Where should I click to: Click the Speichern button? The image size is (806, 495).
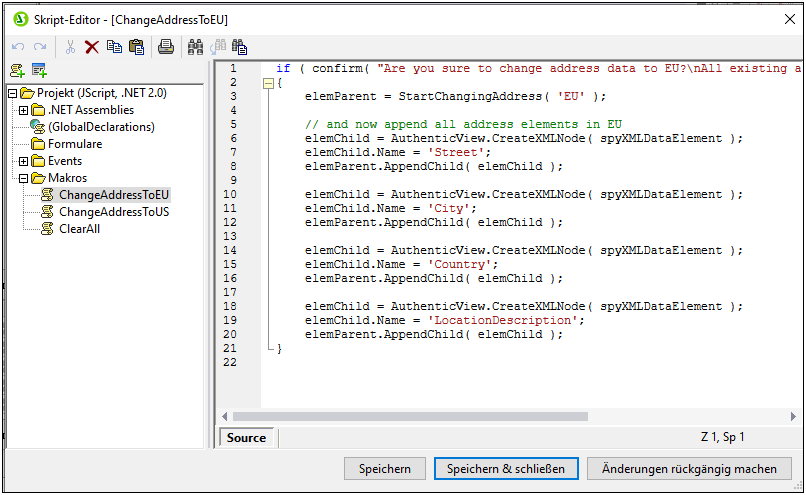click(385, 469)
